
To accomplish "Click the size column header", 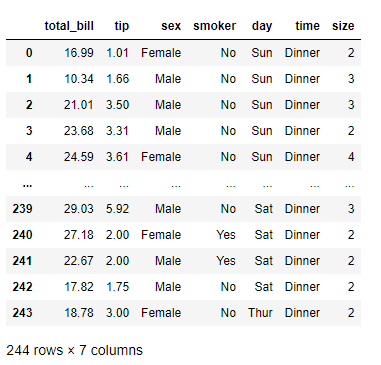I will click(343, 26).
